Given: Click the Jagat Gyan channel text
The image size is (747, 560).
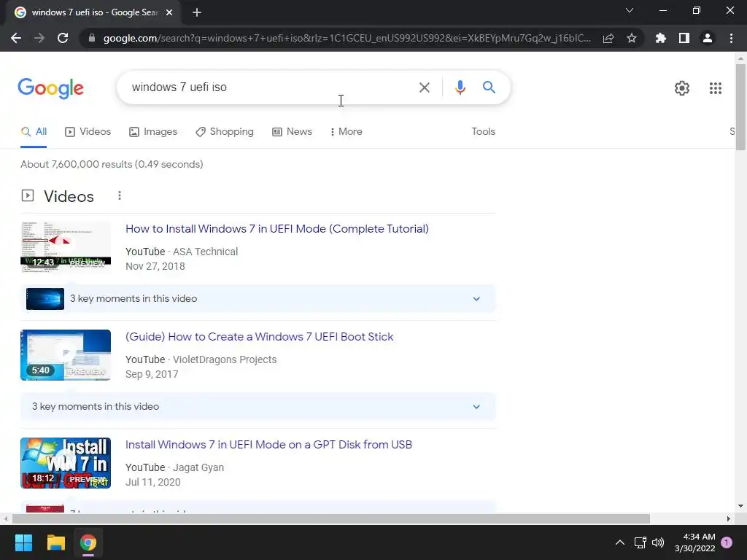Looking at the screenshot, I should tap(198, 467).
